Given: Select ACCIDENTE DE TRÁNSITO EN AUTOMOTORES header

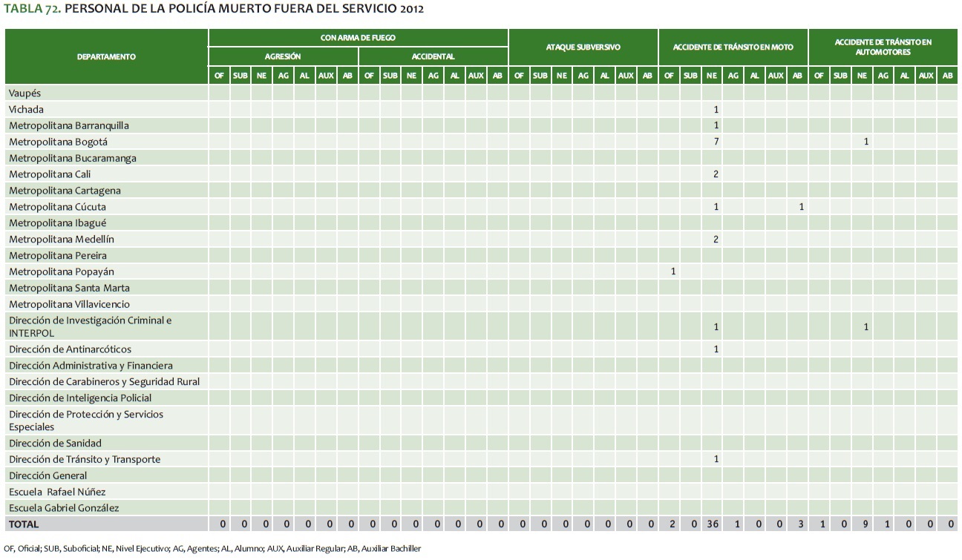Looking at the screenshot, I should coord(883,47).
